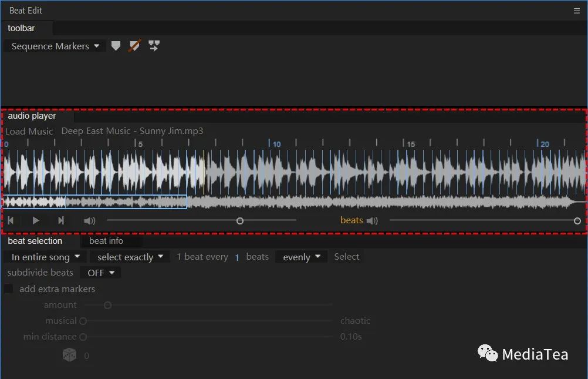The height and width of the screenshot is (379, 588).
Task: Adjust the beats volume slider handle
Action: (x=577, y=221)
